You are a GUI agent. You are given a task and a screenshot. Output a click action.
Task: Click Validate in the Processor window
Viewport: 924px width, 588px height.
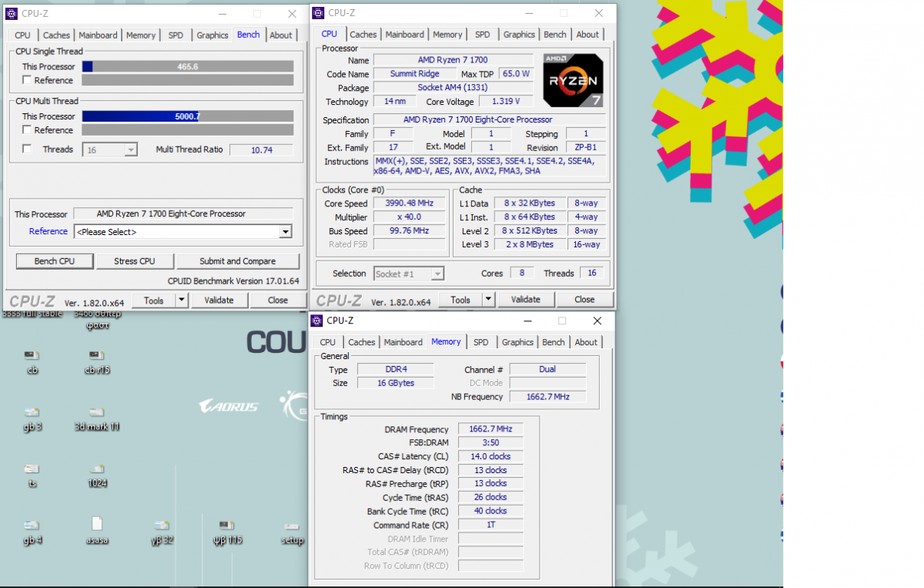tap(525, 300)
